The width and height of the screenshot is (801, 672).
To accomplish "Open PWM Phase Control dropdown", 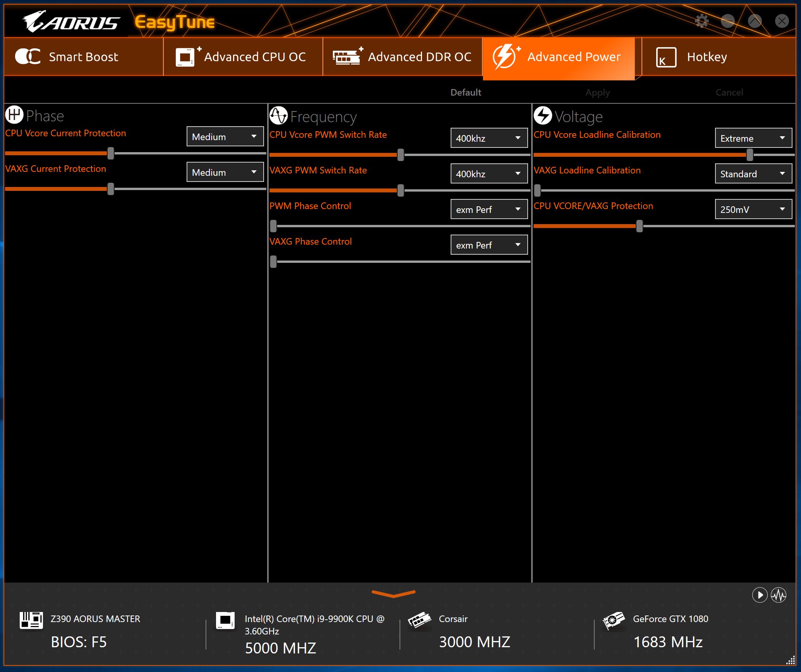I will [x=489, y=209].
